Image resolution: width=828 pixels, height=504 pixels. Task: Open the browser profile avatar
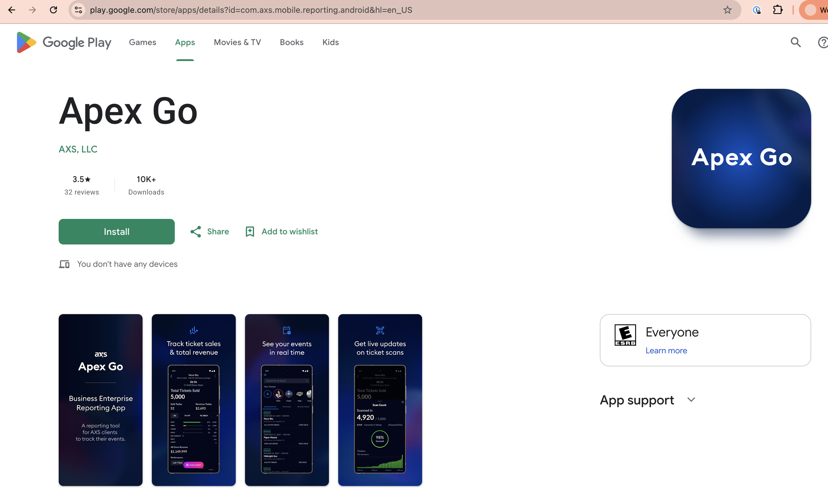(x=810, y=10)
